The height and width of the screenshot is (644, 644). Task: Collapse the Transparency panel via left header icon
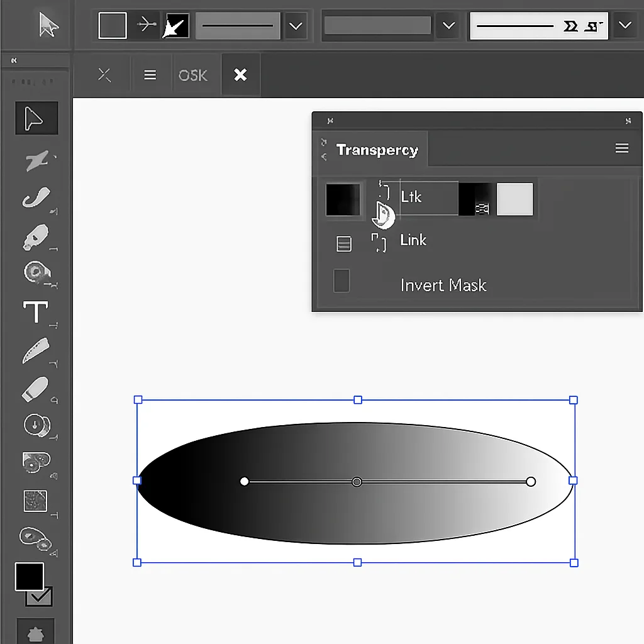[330, 120]
